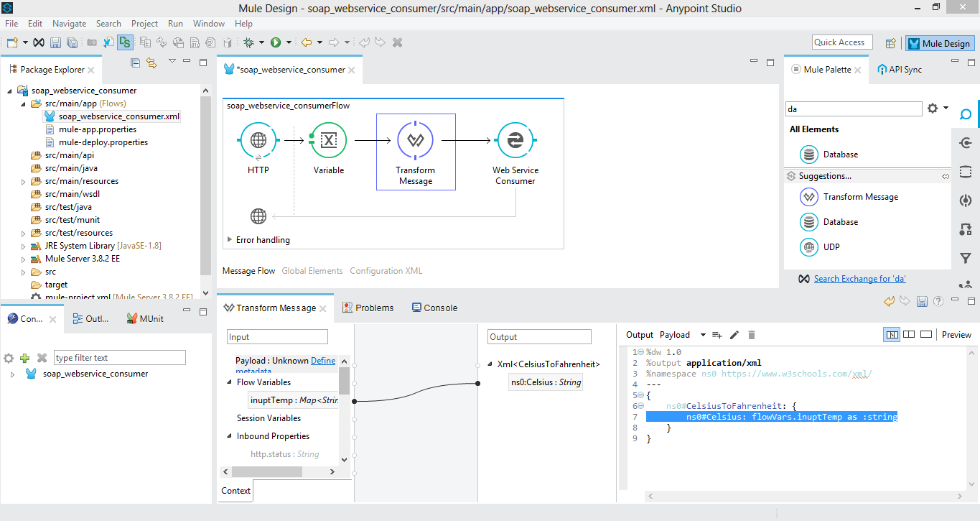Click the Mule Palette search field
The width and height of the screenshot is (980, 521).
(x=853, y=109)
